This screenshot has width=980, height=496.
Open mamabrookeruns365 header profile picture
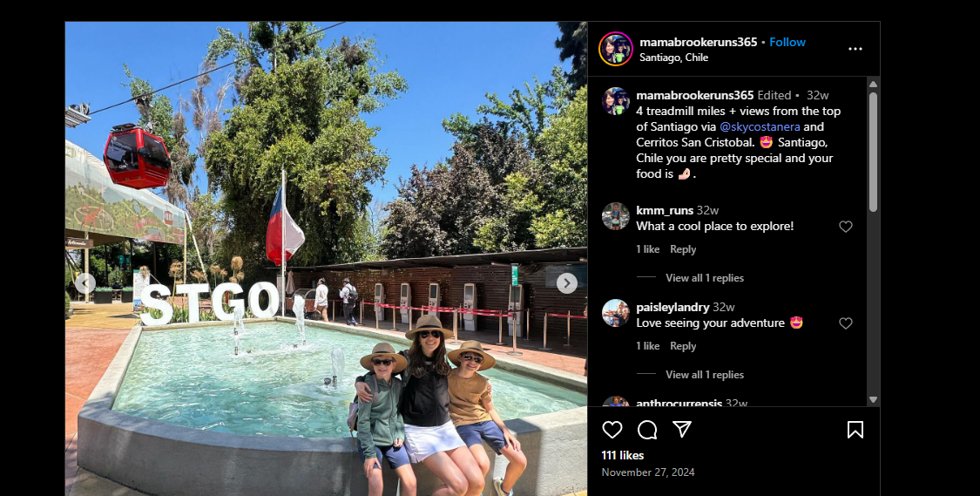pyautogui.click(x=616, y=49)
